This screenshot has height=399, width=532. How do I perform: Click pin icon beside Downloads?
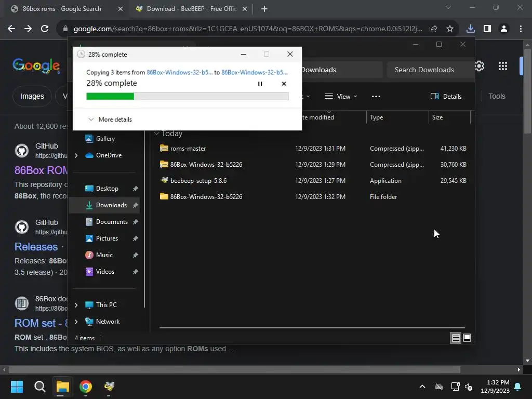(135, 205)
